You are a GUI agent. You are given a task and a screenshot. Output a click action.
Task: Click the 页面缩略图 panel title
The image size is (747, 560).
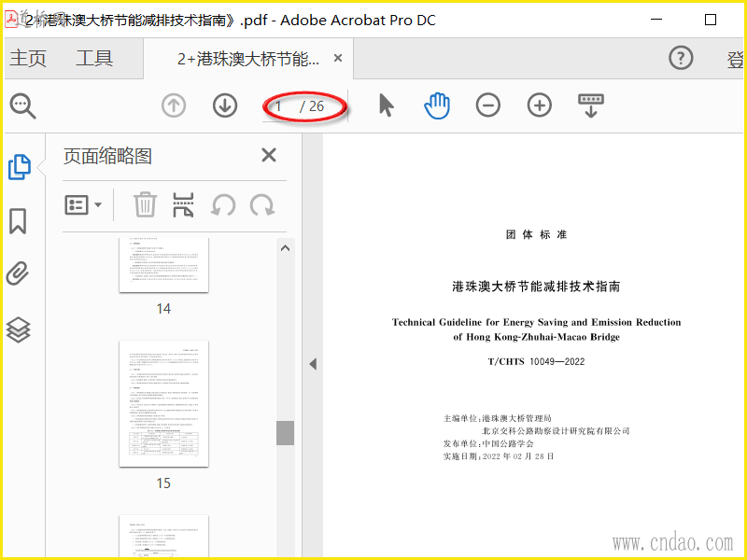pyautogui.click(x=107, y=156)
